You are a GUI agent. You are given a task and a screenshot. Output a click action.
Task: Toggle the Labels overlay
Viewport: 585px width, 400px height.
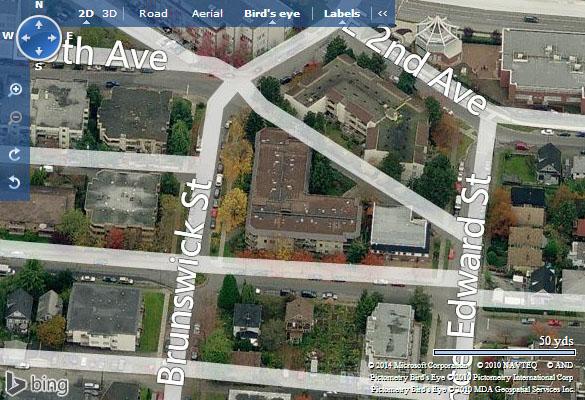coord(342,14)
